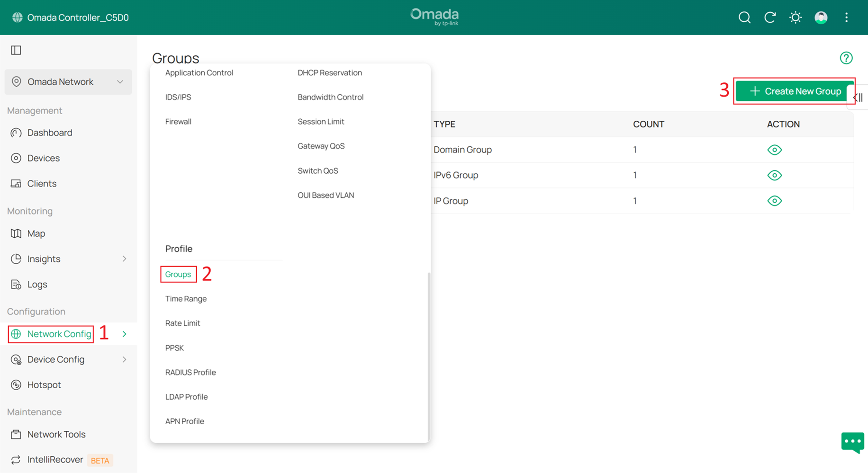Open the Clients page

pos(42,183)
